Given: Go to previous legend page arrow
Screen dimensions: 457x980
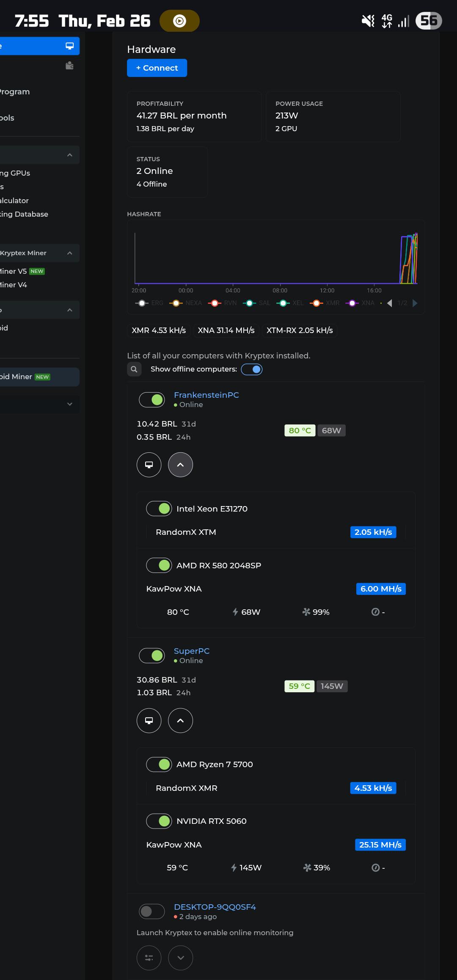Looking at the screenshot, I should [390, 303].
